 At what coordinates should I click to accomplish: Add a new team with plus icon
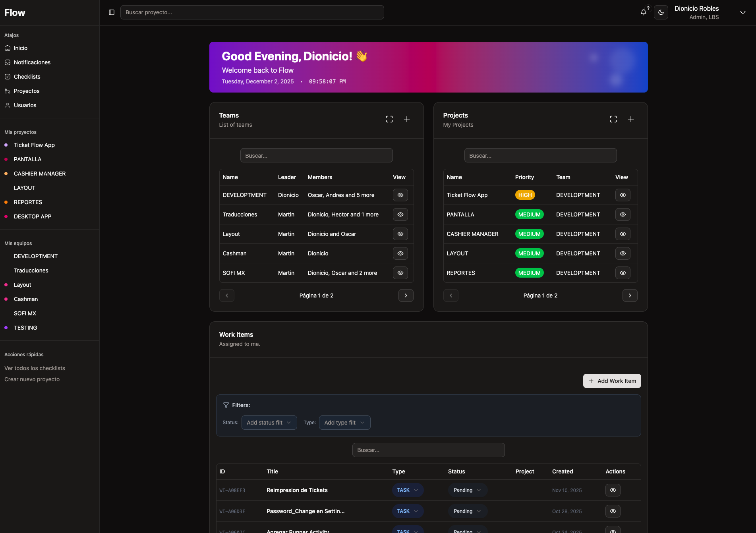click(x=406, y=119)
